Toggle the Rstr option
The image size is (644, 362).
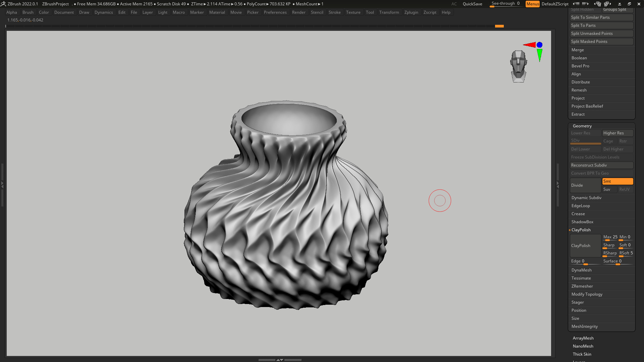pyautogui.click(x=626, y=141)
